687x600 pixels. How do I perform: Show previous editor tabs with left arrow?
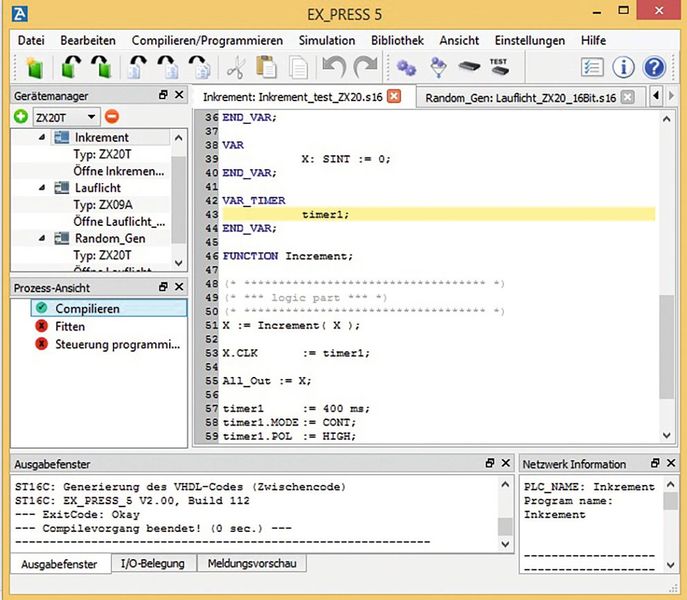coord(655,96)
